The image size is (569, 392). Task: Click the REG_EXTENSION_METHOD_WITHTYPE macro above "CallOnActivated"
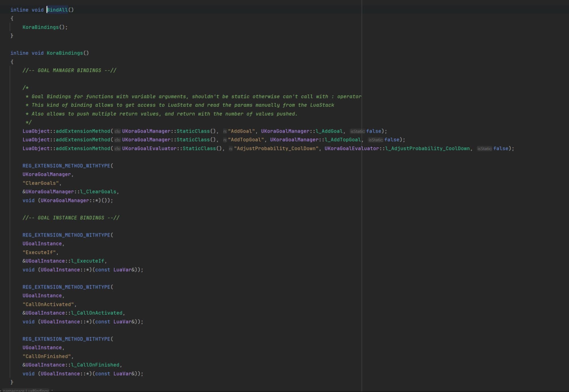(66, 287)
